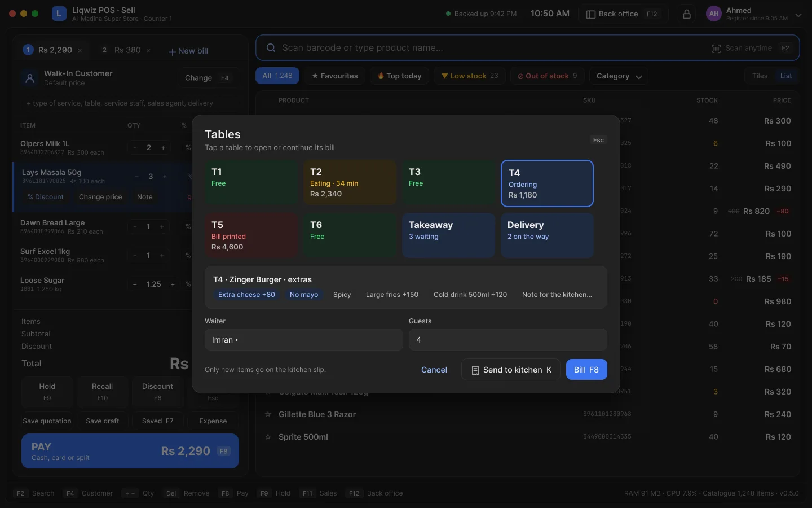
Task: Star the Sprite 500ml product
Action: click(268, 437)
